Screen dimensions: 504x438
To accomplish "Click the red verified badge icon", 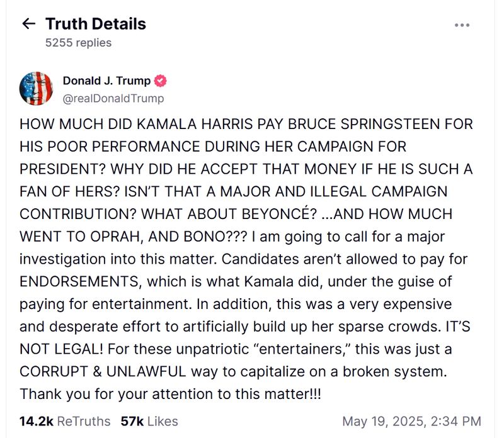I will point(161,81).
